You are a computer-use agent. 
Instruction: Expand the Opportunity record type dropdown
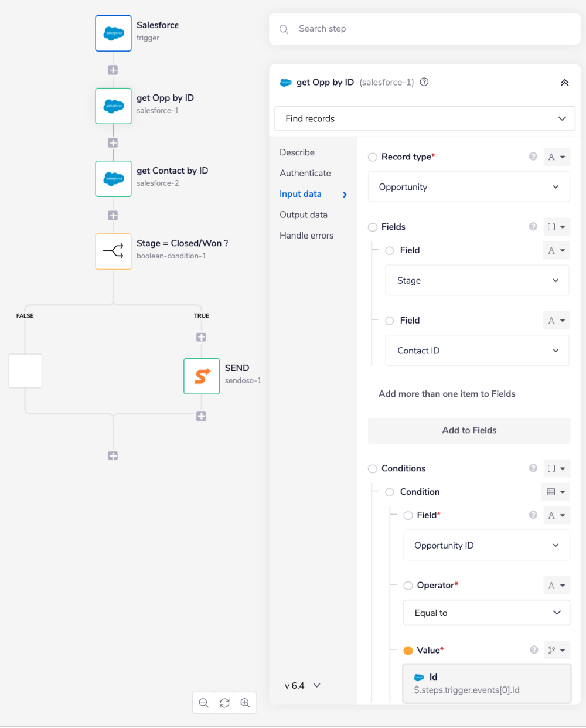point(469,187)
